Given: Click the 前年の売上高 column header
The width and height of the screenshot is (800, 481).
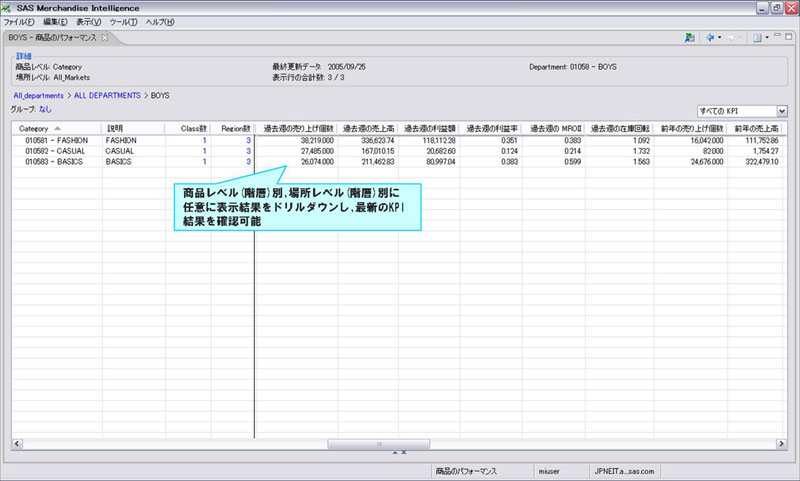Looking at the screenshot, I should (756, 129).
